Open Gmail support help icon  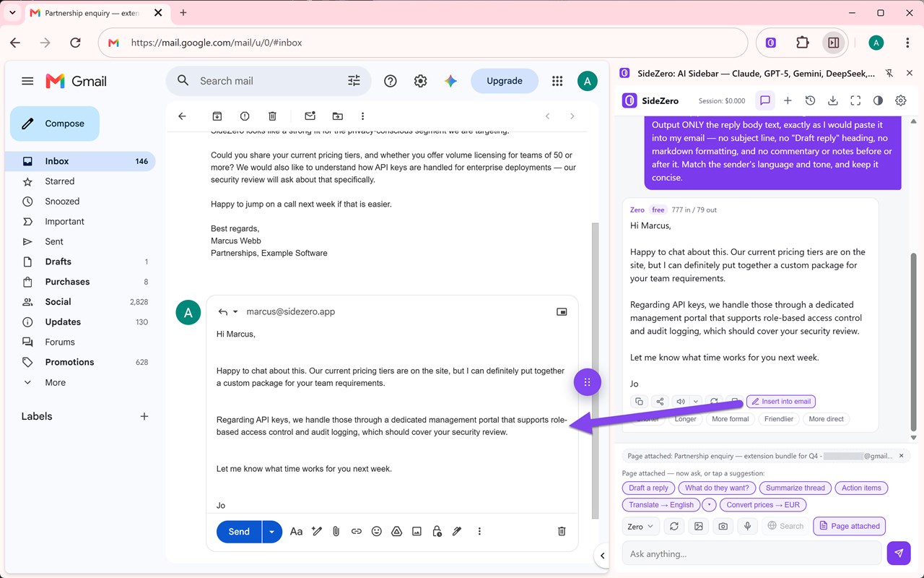tap(391, 81)
